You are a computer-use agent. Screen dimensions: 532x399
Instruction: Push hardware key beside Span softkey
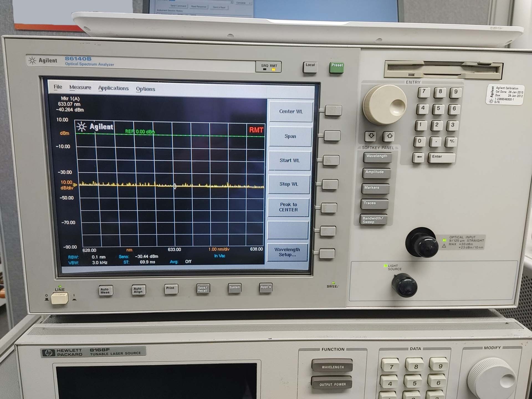(332, 136)
